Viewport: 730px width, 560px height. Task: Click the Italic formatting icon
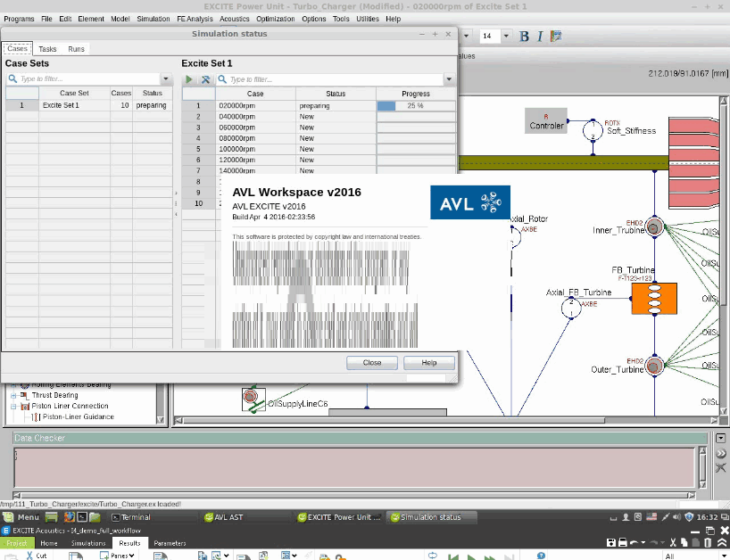[x=540, y=36]
